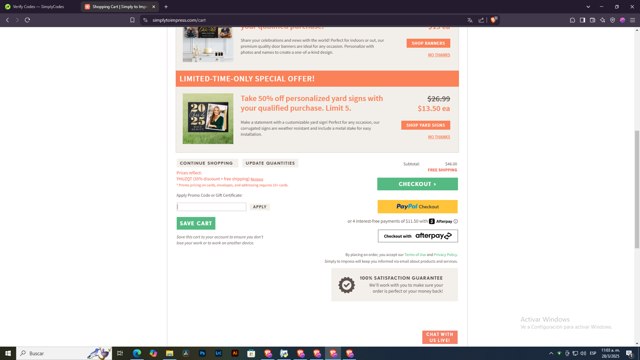Bookmark this page using the bookmark icon

(x=132, y=20)
